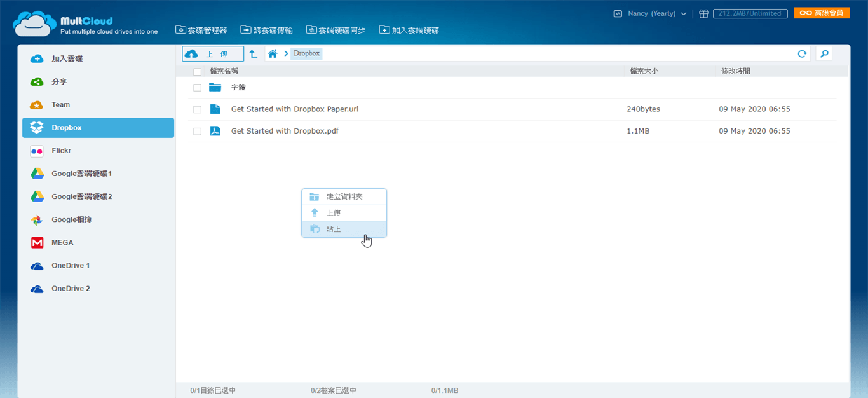This screenshot has height=398, width=868.
Task: Toggle the select-all checkbox in header
Action: [x=198, y=72]
